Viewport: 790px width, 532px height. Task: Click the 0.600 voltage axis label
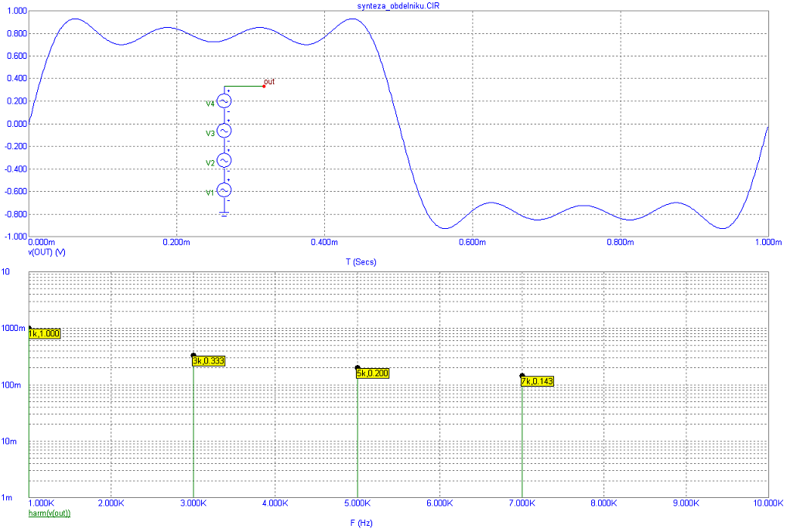tap(17, 56)
